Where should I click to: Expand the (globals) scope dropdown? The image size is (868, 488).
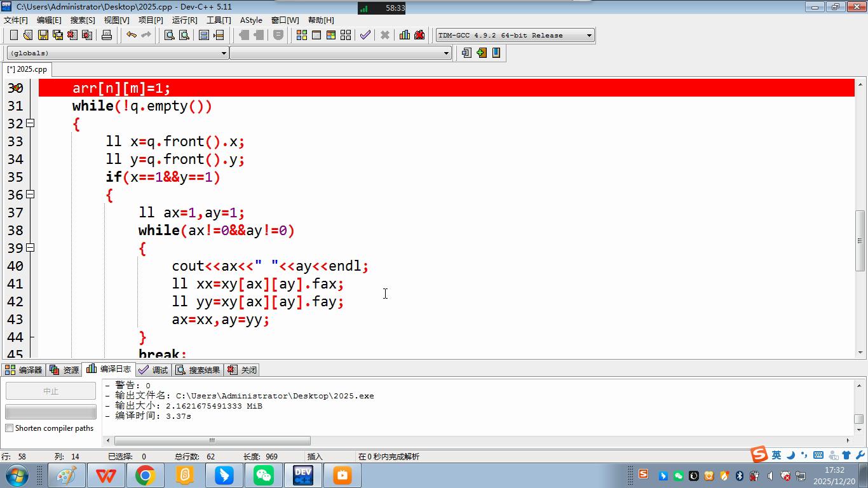click(x=224, y=53)
